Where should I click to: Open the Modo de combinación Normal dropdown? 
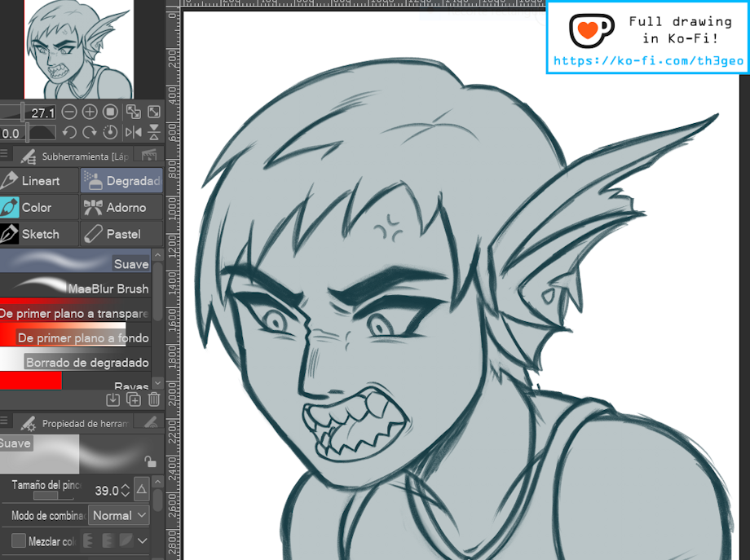(119, 515)
